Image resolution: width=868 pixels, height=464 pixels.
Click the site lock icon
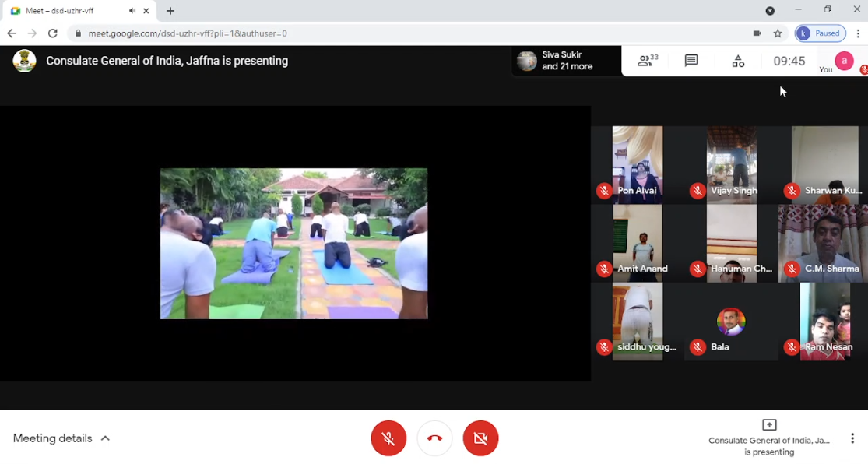click(78, 33)
